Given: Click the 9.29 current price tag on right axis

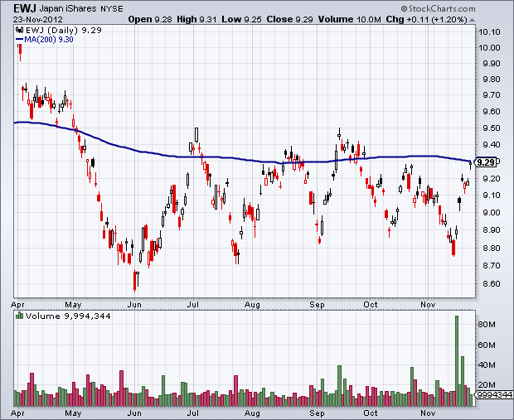Looking at the screenshot, I should tap(487, 162).
